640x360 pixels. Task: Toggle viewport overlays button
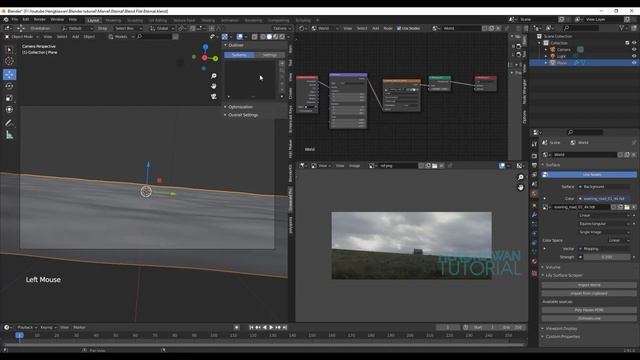point(240,37)
